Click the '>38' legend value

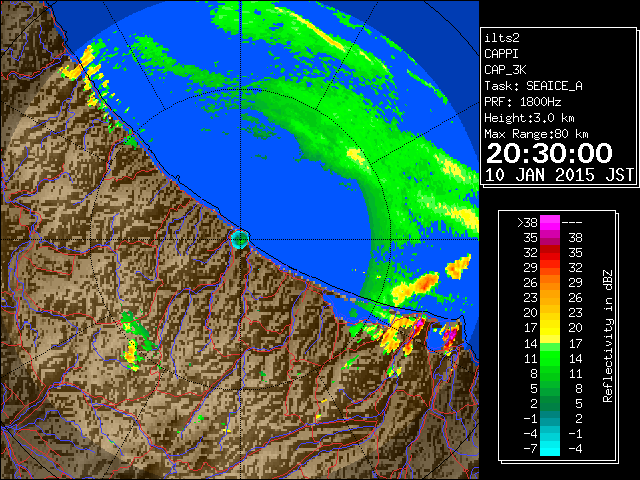click(527, 223)
